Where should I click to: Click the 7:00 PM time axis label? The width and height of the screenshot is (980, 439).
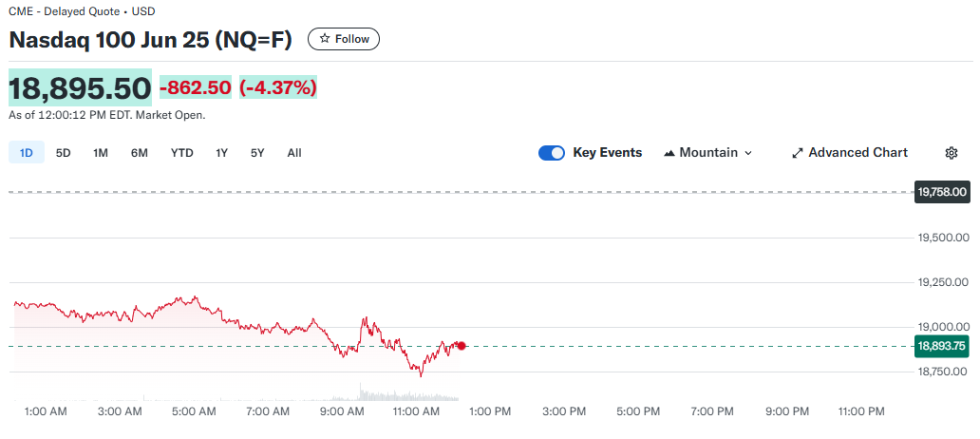tap(712, 411)
